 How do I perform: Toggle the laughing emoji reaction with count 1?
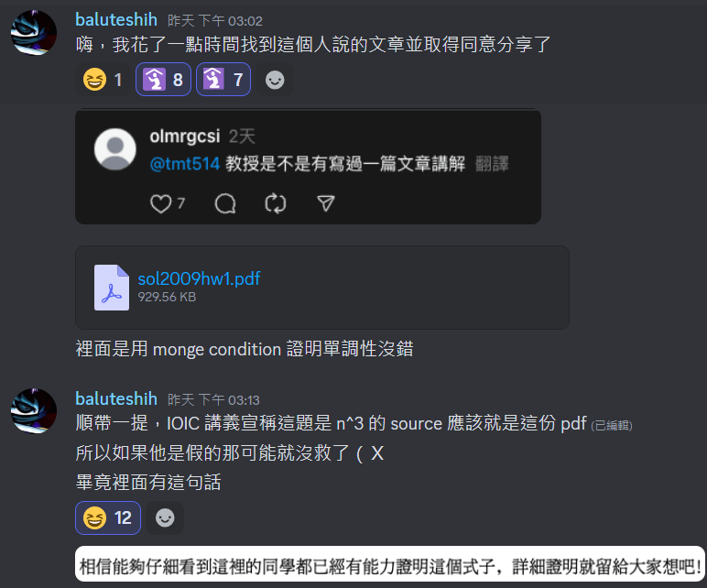pos(103,80)
